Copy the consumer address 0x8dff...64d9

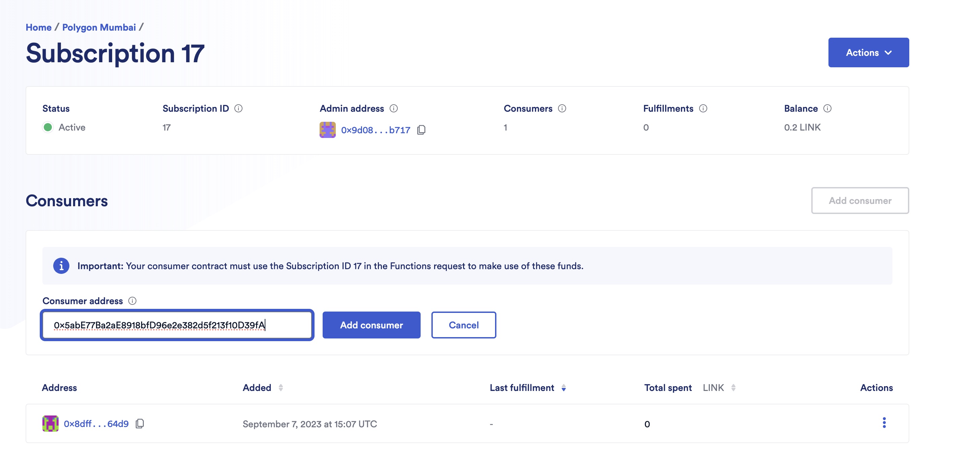tap(140, 424)
